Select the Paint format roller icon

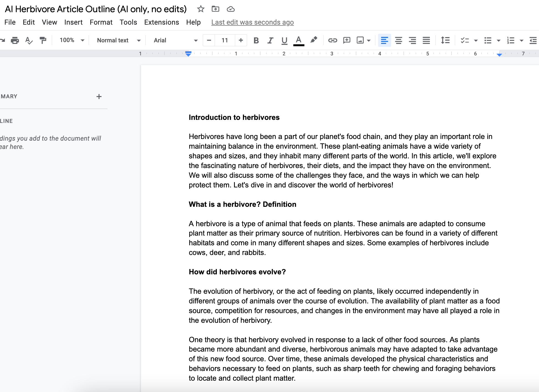pyautogui.click(x=43, y=40)
